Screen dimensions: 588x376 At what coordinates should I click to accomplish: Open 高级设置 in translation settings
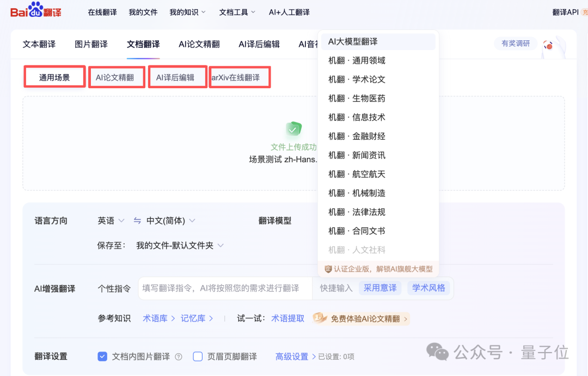(x=291, y=356)
